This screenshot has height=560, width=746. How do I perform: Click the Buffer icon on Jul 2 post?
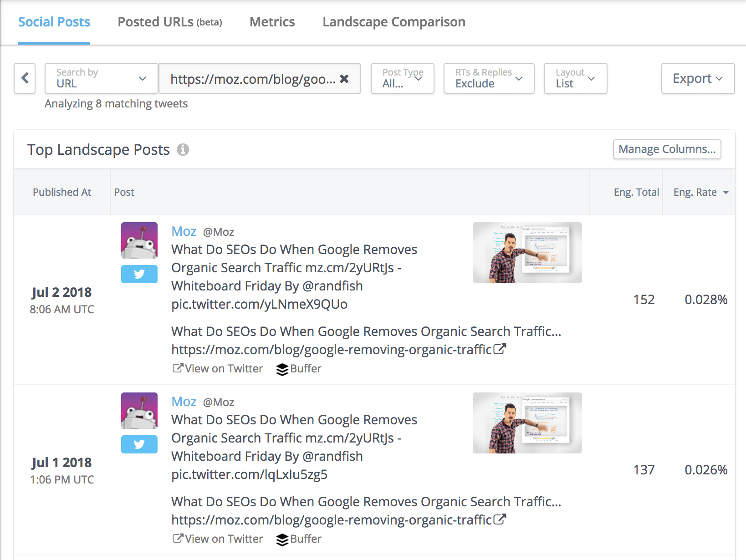(x=282, y=369)
